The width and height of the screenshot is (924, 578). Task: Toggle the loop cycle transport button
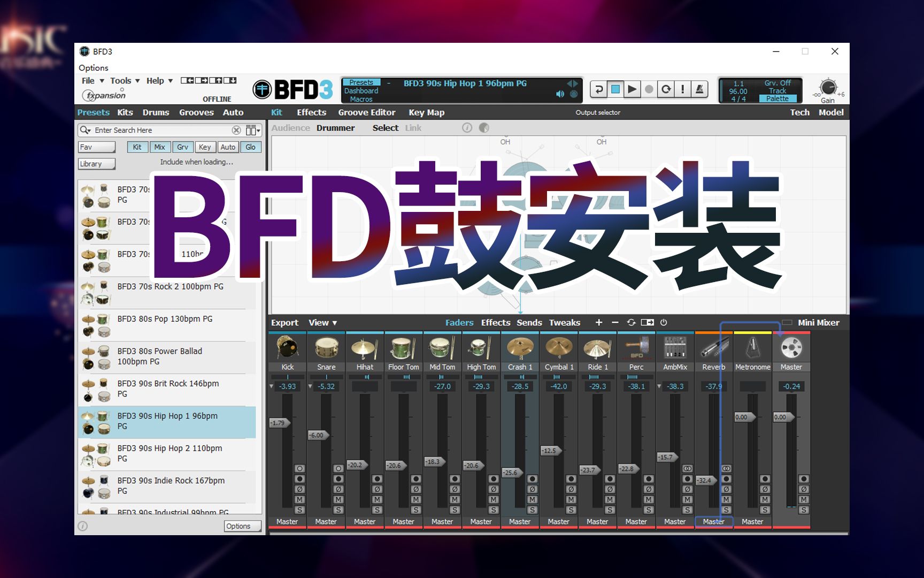(666, 89)
